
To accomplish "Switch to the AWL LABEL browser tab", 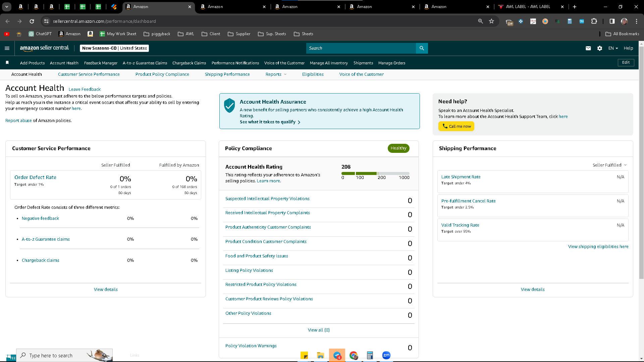I will [532, 7].
